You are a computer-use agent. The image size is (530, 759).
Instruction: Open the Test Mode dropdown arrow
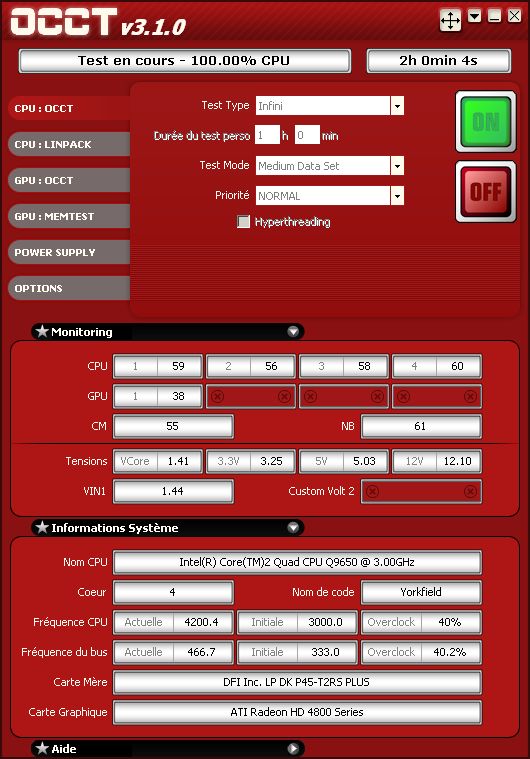click(x=397, y=166)
